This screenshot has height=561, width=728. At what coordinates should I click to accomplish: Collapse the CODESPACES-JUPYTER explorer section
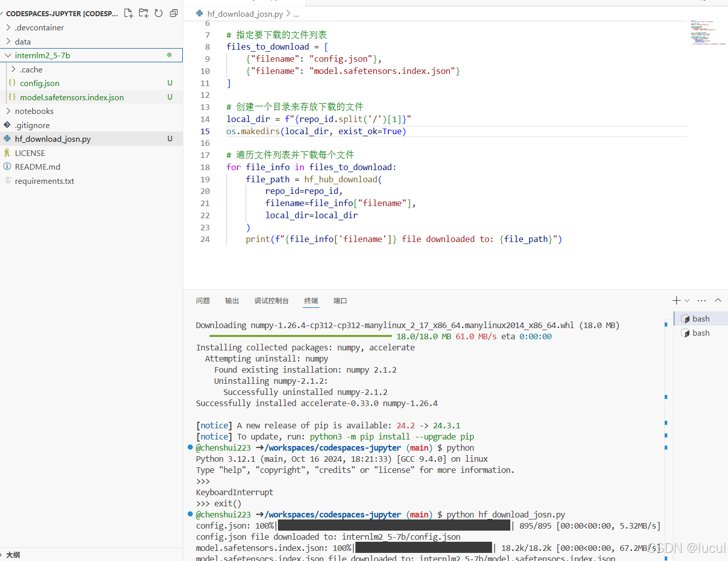click(61, 14)
